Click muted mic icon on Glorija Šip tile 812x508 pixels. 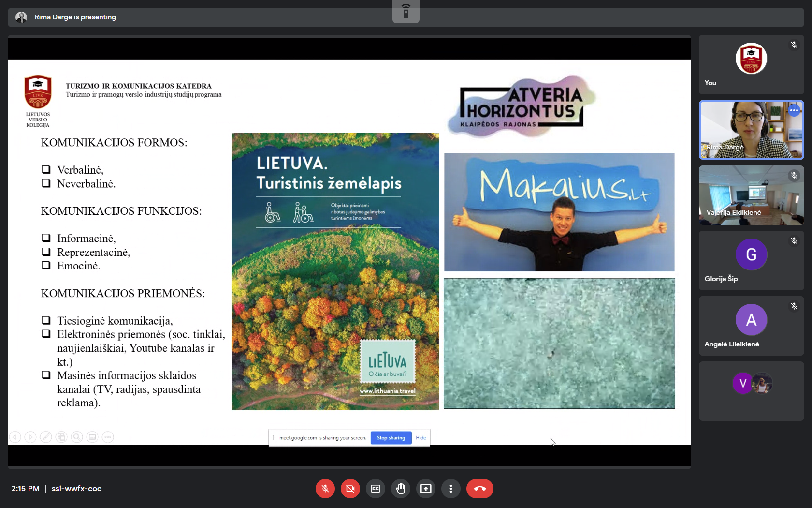click(794, 241)
